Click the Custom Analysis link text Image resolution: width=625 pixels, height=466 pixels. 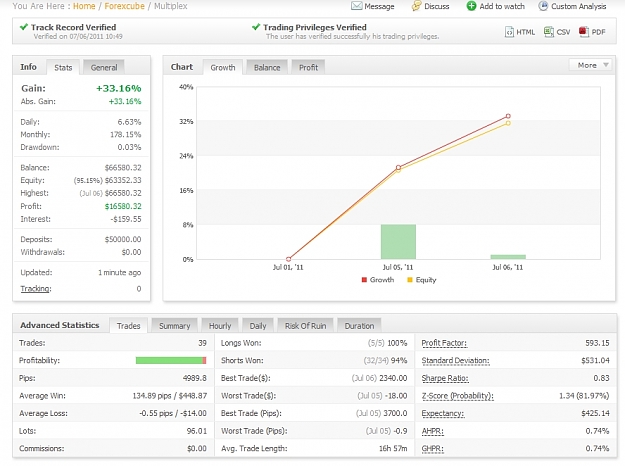[578, 6]
